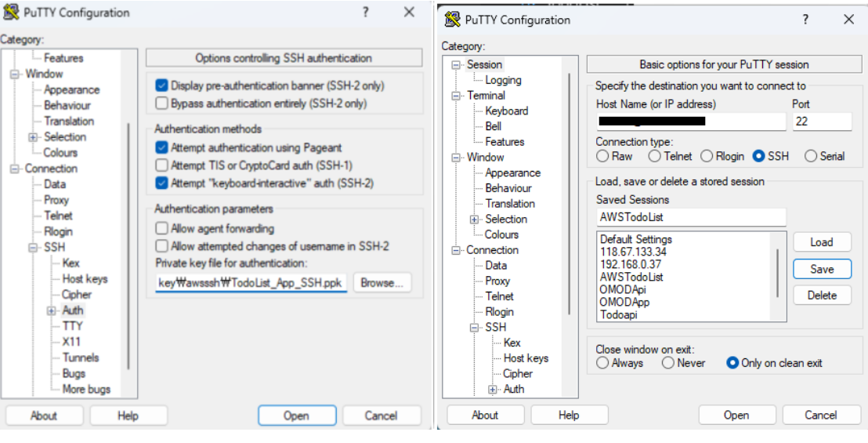Click the Port input field
Viewport: 868px width, 443px height.
coord(822,122)
